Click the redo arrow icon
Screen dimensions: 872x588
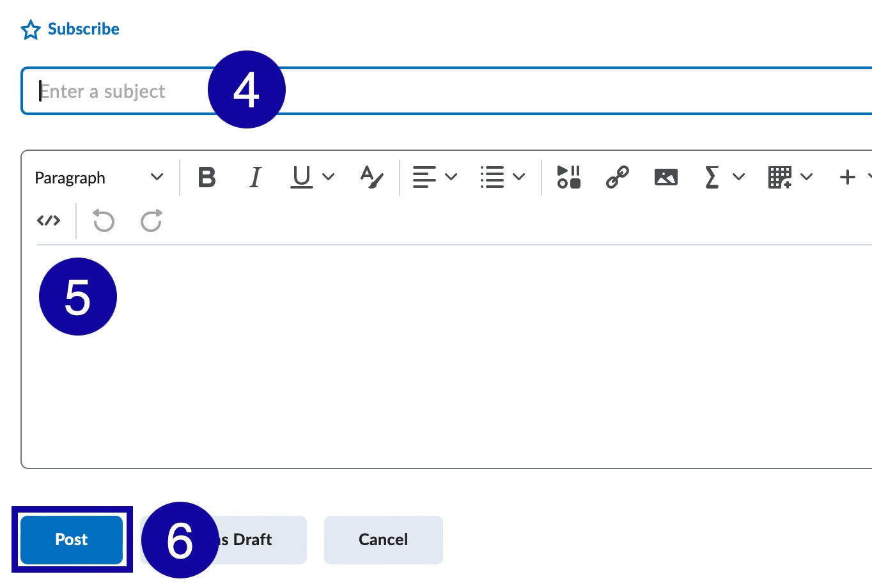(152, 221)
